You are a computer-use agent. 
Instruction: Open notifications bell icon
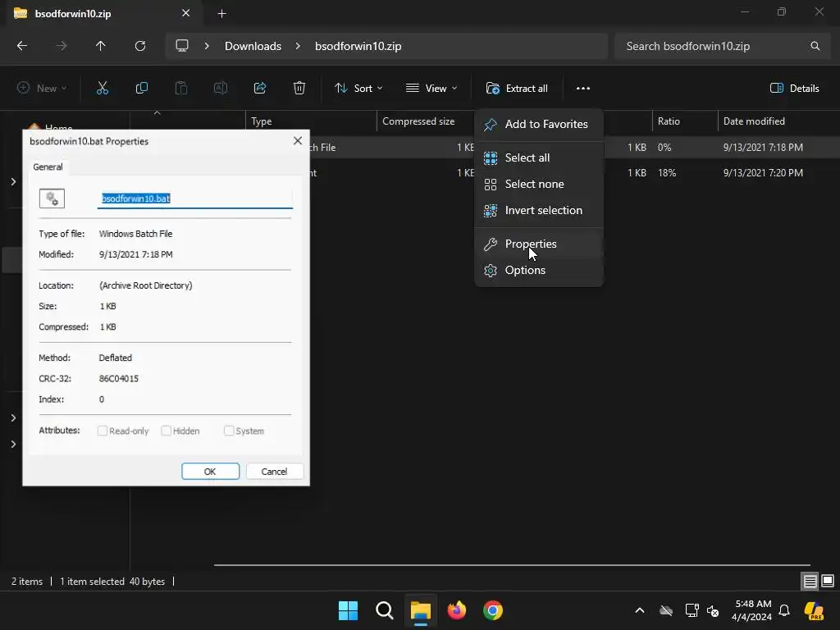[x=784, y=610]
